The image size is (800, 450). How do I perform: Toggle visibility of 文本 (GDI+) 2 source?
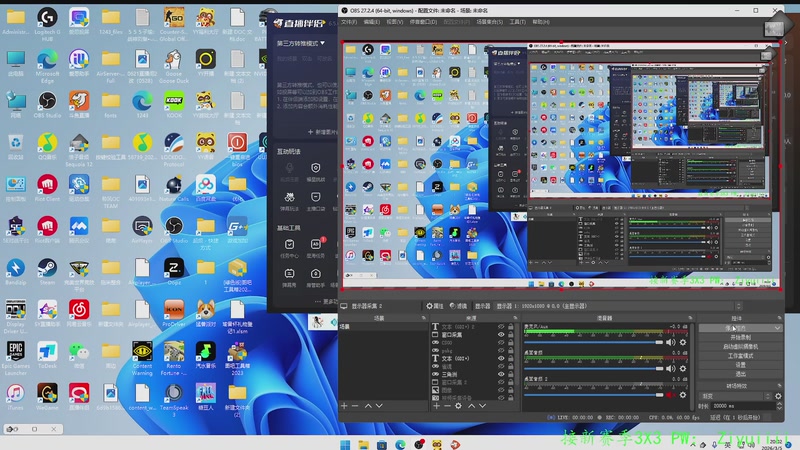click(501, 327)
